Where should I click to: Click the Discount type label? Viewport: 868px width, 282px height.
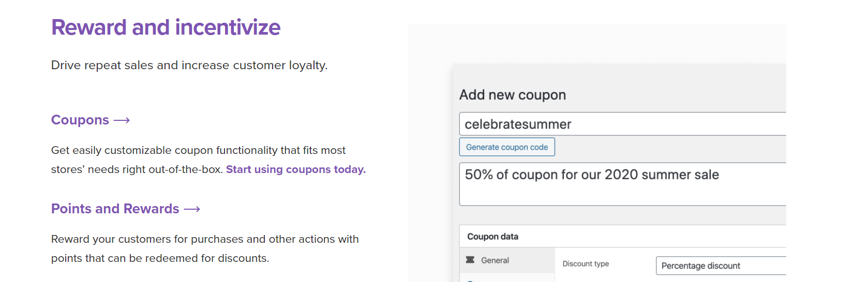click(586, 264)
